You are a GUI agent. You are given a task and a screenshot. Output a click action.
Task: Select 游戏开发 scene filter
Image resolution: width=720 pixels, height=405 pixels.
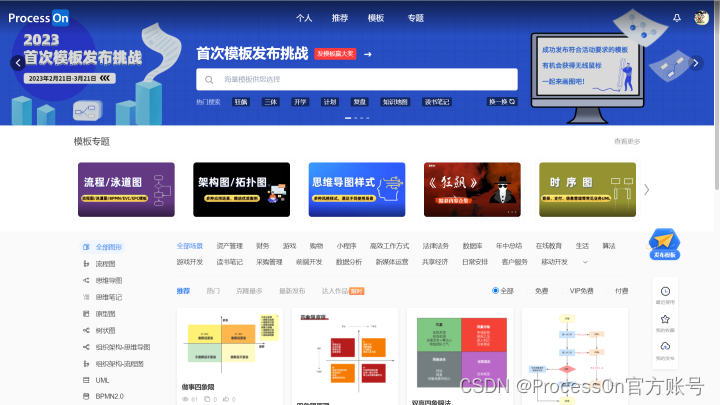point(190,262)
